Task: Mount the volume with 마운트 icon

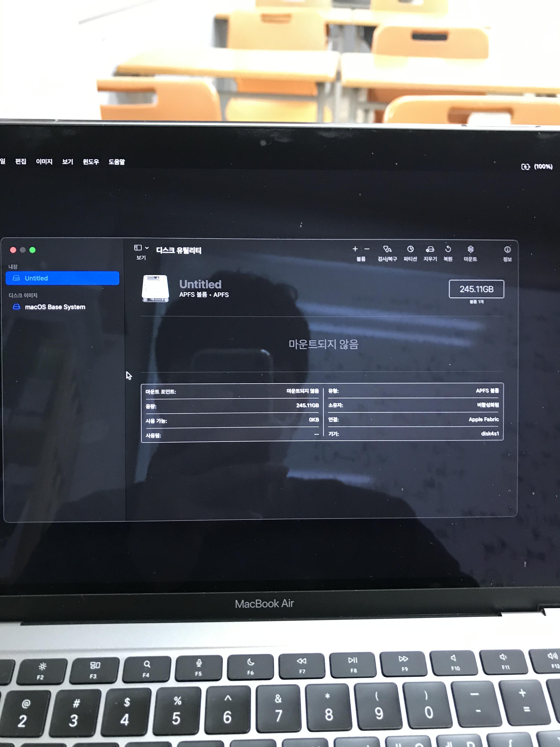Action: point(470,249)
